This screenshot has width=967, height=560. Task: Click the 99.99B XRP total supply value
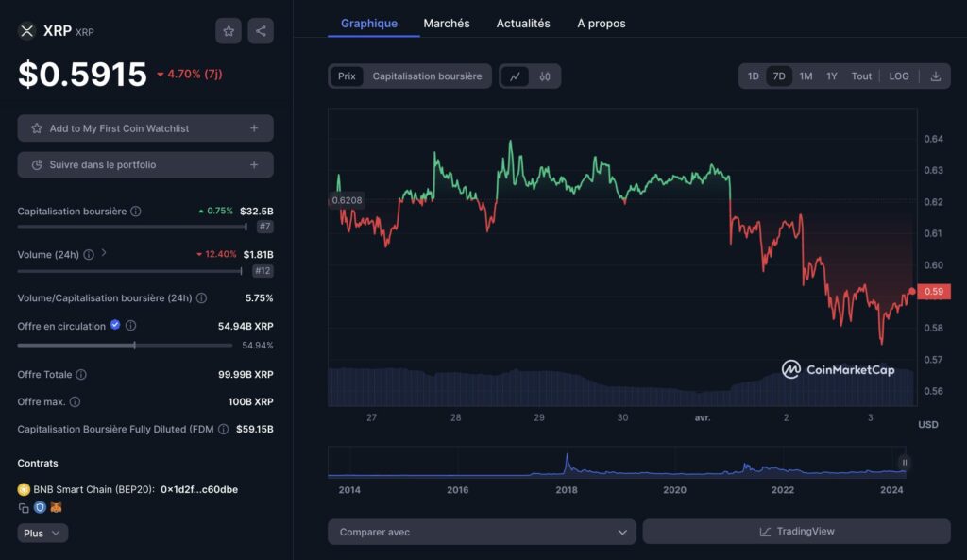(x=246, y=374)
